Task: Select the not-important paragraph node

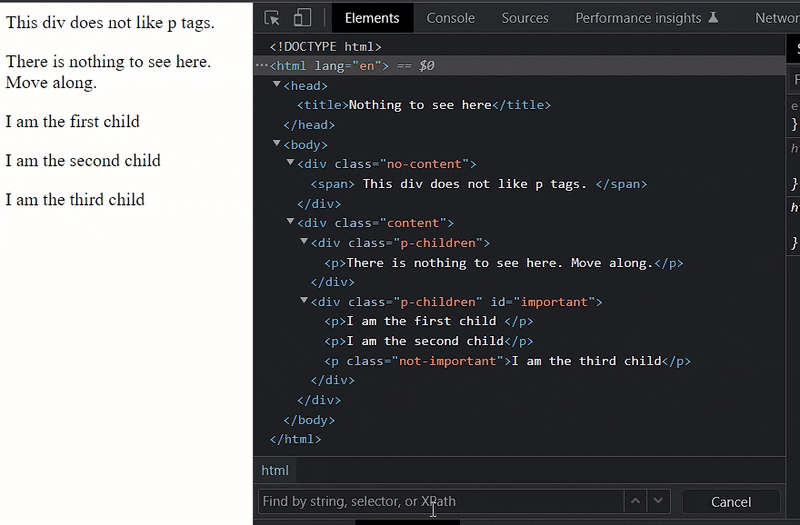Action: coord(508,361)
